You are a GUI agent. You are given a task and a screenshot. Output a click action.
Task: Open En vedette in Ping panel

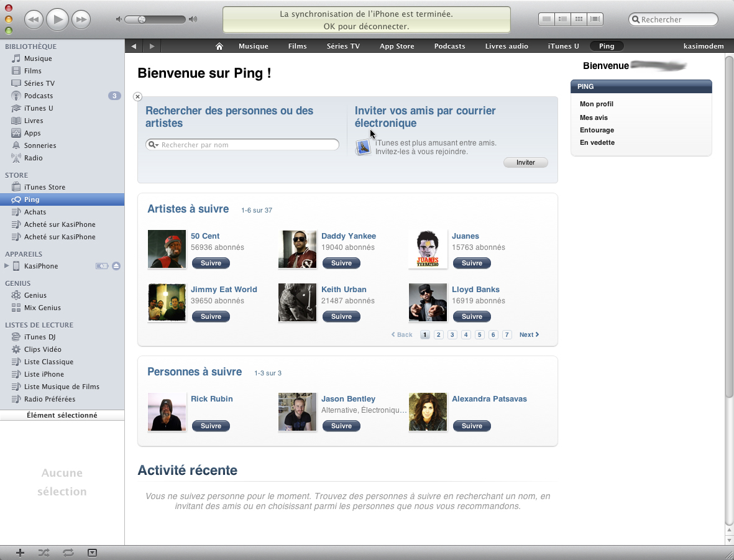click(x=597, y=142)
